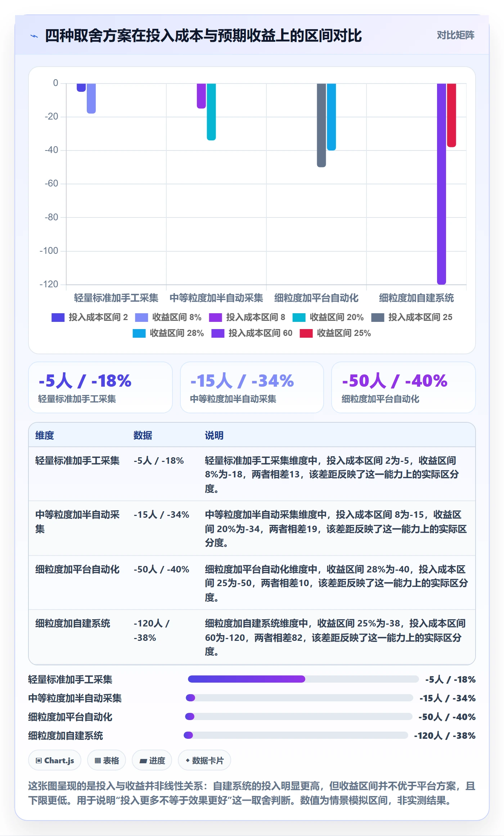
Task: Toggle legend swatch 收益区间 20%
Action: (x=299, y=317)
